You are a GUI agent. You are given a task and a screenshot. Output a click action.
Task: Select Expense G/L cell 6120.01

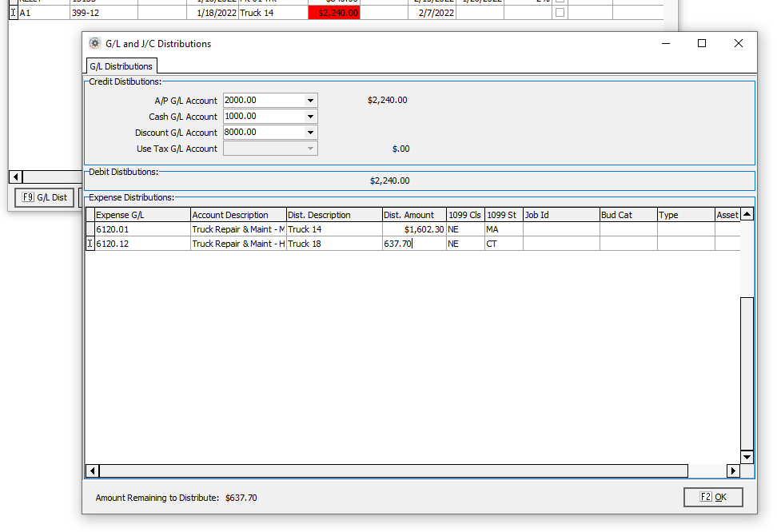pyautogui.click(x=142, y=229)
